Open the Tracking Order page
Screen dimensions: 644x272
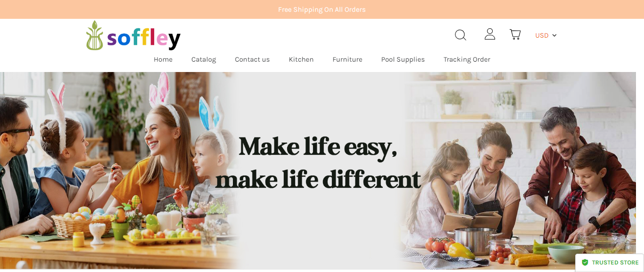467,59
